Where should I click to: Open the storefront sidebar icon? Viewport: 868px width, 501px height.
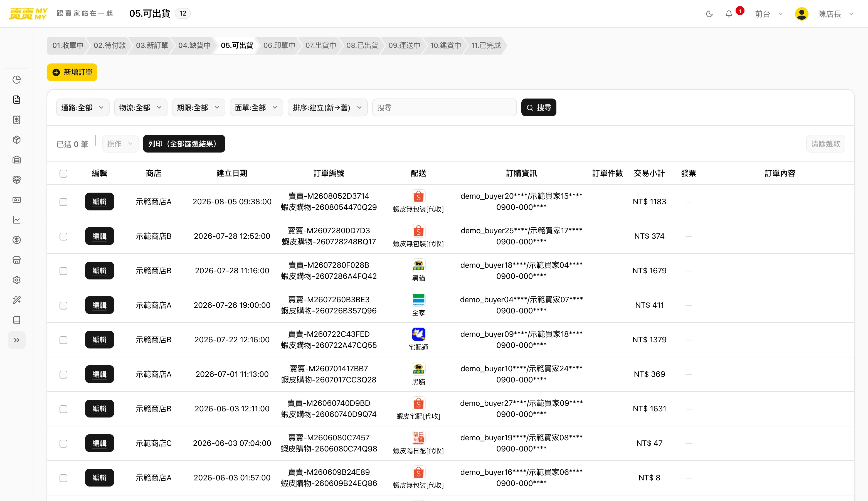[x=16, y=260]
